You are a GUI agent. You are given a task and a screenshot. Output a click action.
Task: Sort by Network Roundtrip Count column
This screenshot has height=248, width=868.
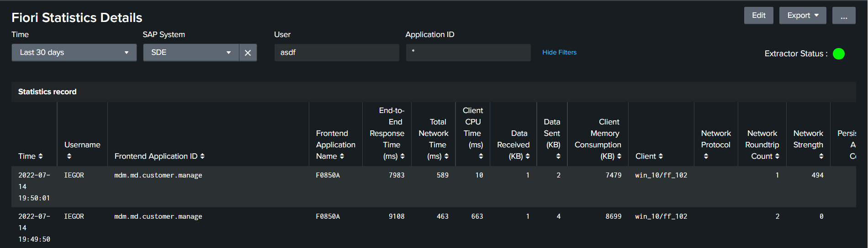(777, 156)
